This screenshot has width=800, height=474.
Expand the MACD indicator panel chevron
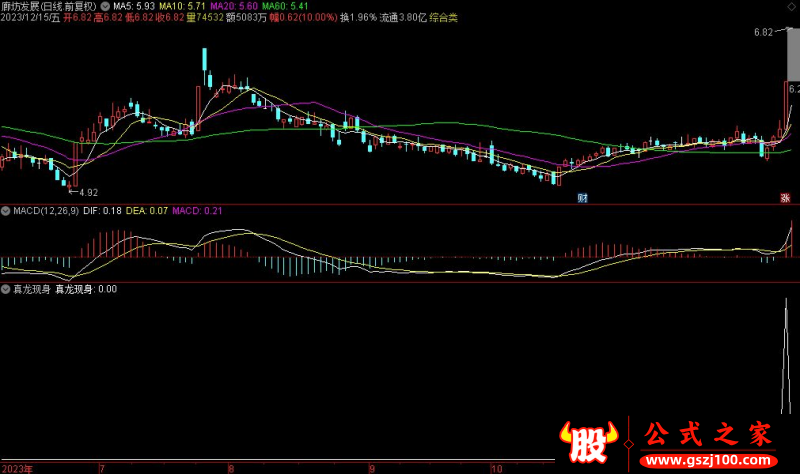(x=6, y=211)
